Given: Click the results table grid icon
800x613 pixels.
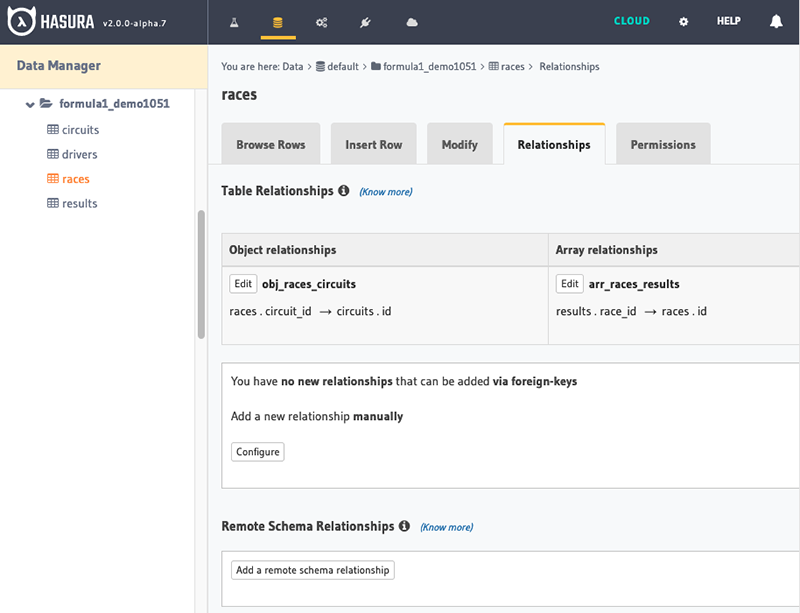Looking at the screenshot, I should coord(53,203).
